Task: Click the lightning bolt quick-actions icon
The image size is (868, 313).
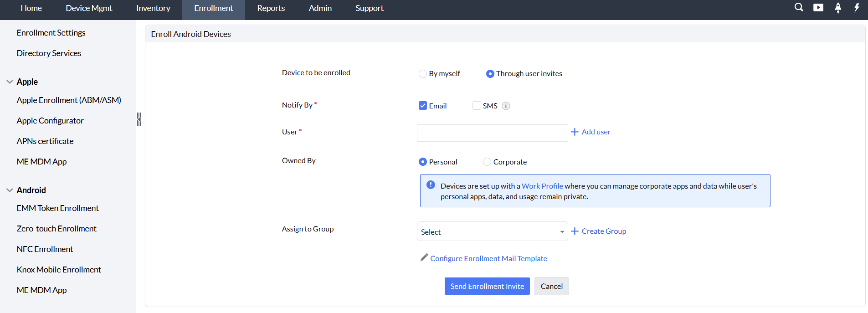Action: (x=857, y=7)
